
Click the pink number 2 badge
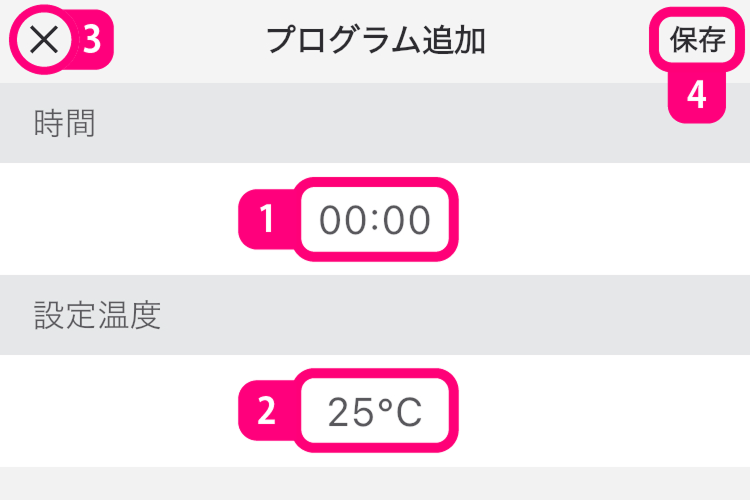266,411
